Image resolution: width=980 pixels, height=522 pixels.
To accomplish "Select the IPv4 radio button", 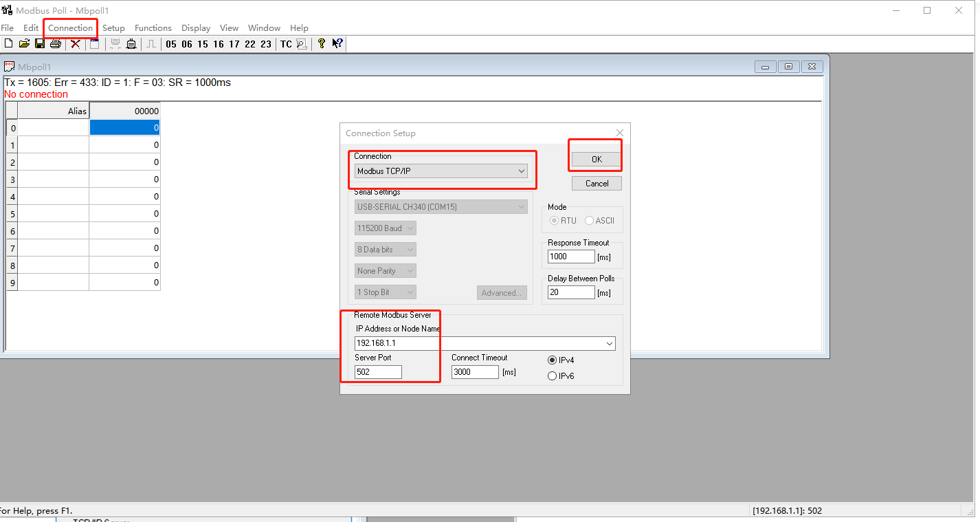I will 552,360.
